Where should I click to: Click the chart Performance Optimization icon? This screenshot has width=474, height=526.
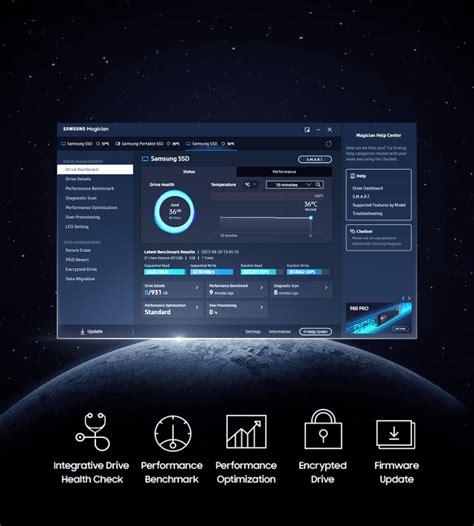(x=246, y=431)
